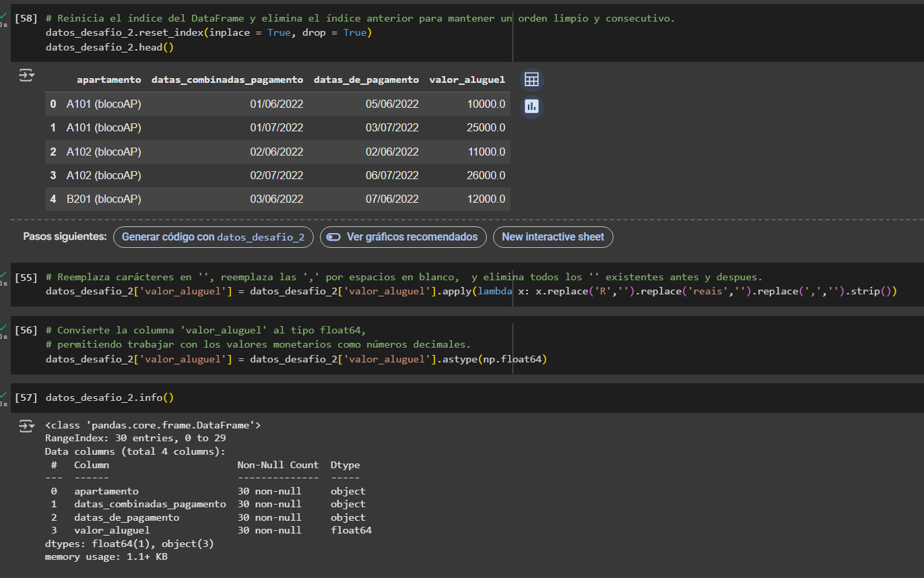Click the comment 'Reinicia el índice del DataFrame'
The width and height of the screenshot is (924, 578).
coord(360,19)
